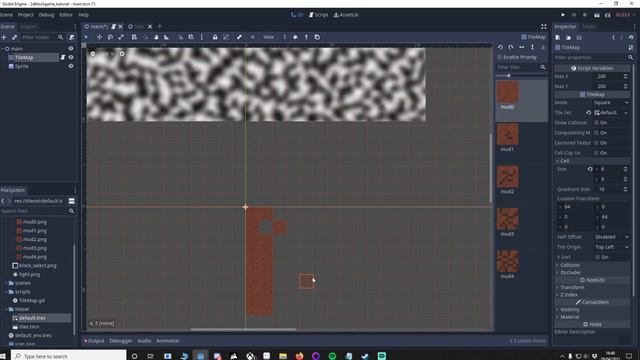Switch to AssetLib workspace
Screen dimensions: 640x360
click(346, 15)
